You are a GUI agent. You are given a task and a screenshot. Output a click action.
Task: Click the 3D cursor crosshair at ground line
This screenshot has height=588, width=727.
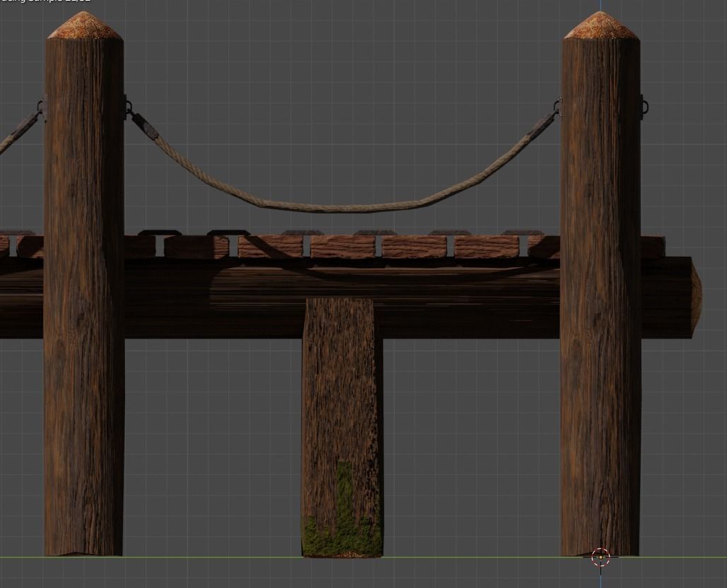(601, 557)
